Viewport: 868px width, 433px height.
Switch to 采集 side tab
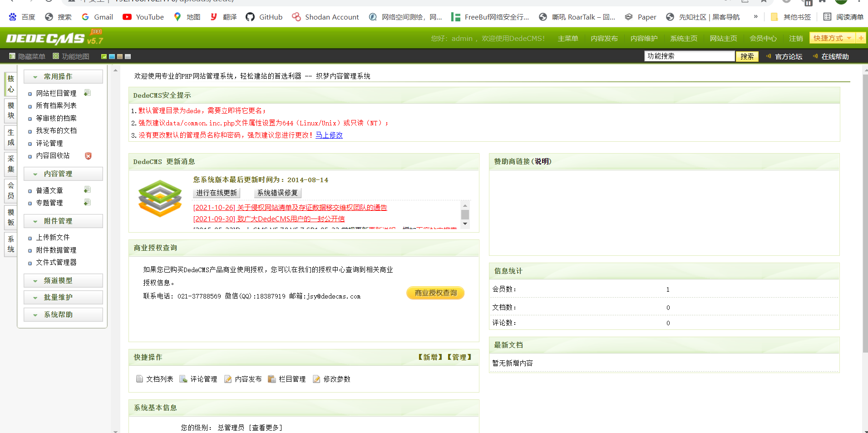point(11,164)
